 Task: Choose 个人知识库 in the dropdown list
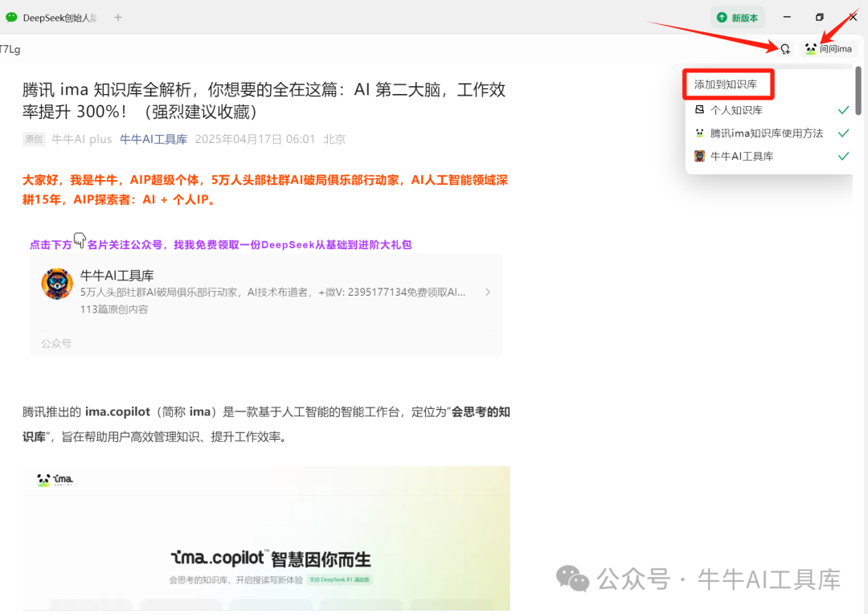[771, 110]
